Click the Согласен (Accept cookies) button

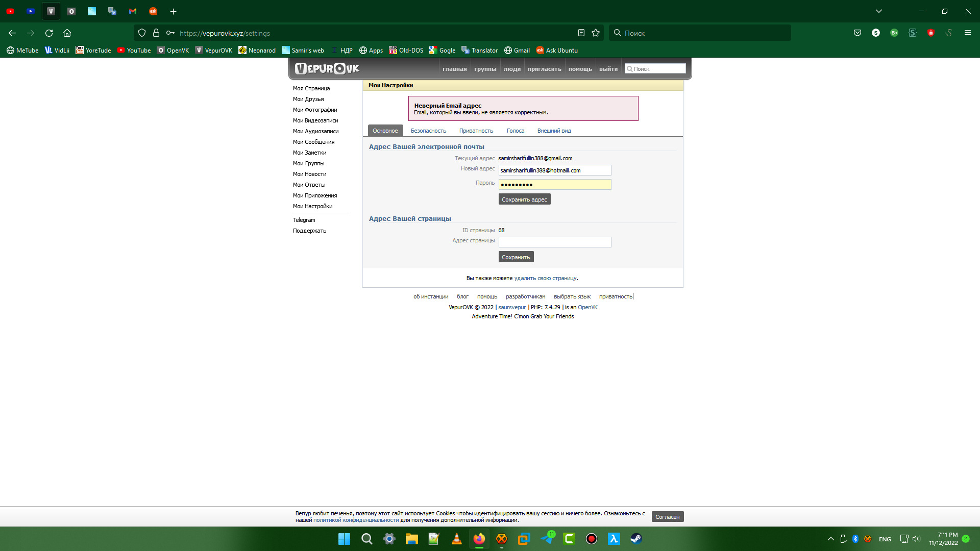[668, 516]
